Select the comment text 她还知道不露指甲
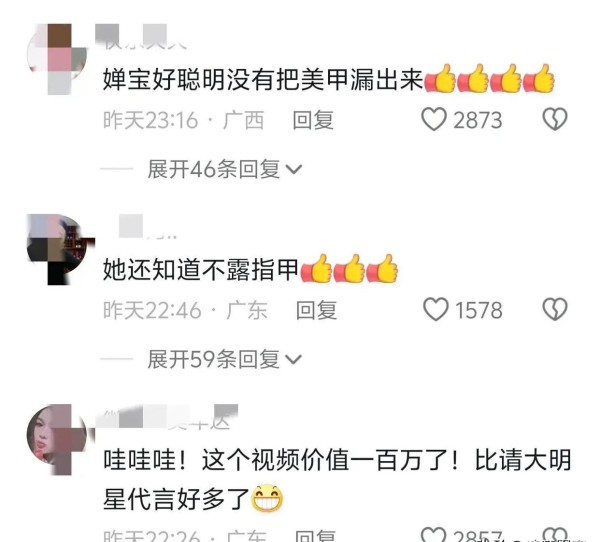600x542 pixels. click(201, 269)
